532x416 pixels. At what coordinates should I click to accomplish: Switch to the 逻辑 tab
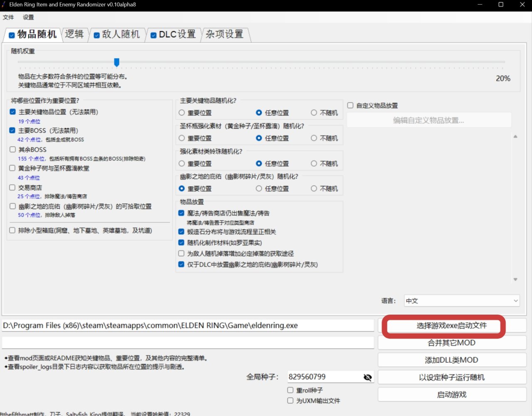point(74,34)
